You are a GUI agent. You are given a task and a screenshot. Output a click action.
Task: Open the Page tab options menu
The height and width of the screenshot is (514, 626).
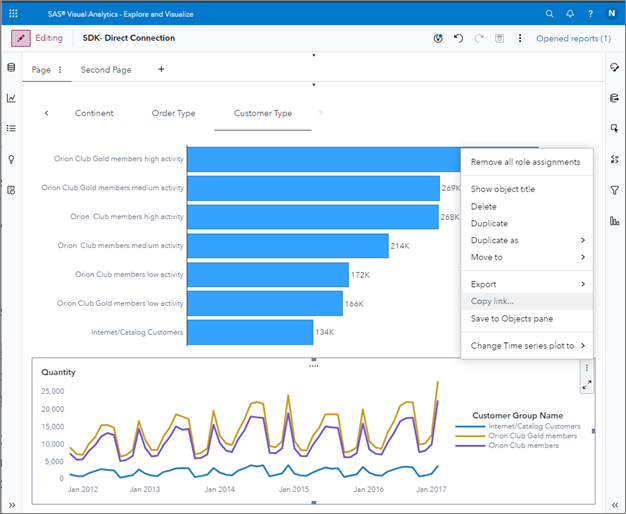pos(60,70)
